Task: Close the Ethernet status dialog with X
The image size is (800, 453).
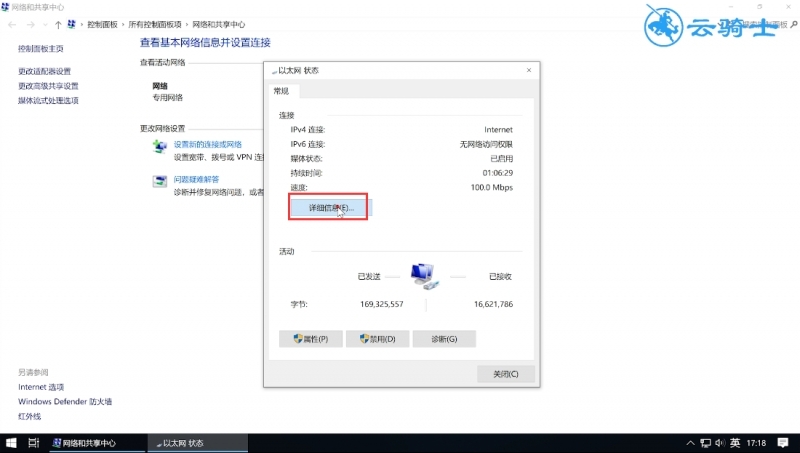Action: point(529,70)
